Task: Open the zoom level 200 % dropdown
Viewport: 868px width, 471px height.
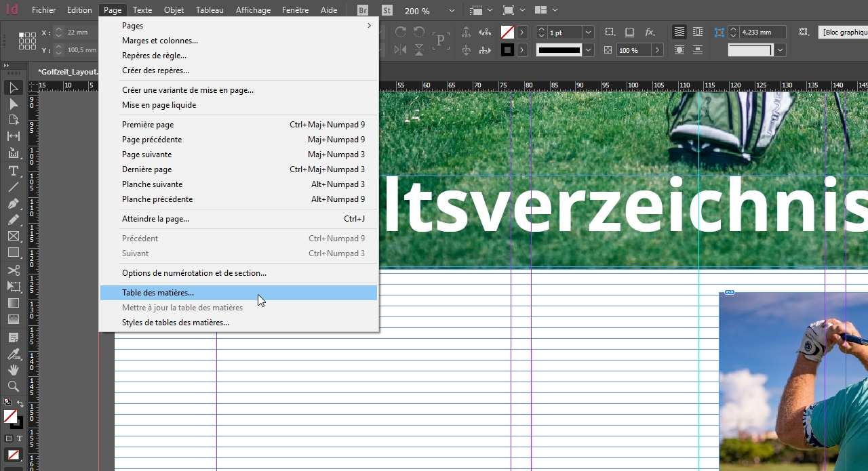Action: (x=452, y=11)
